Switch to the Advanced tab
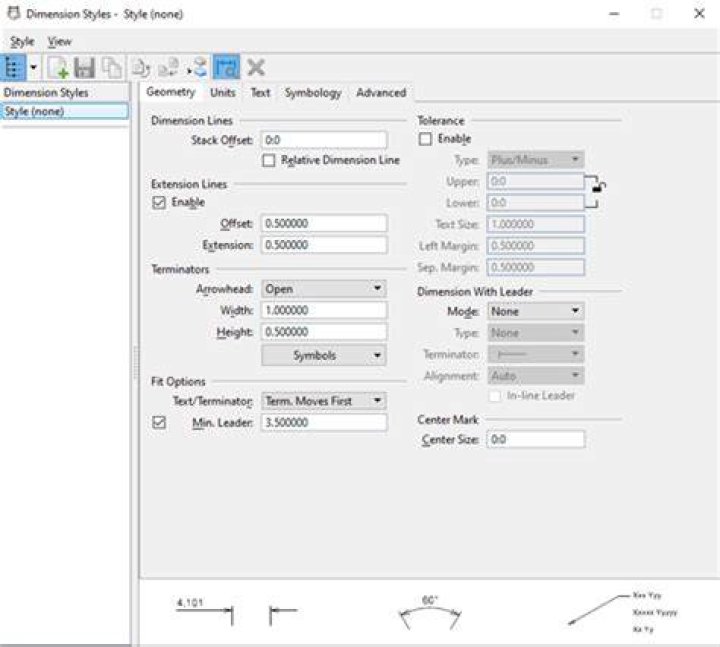 click(381, 93)
